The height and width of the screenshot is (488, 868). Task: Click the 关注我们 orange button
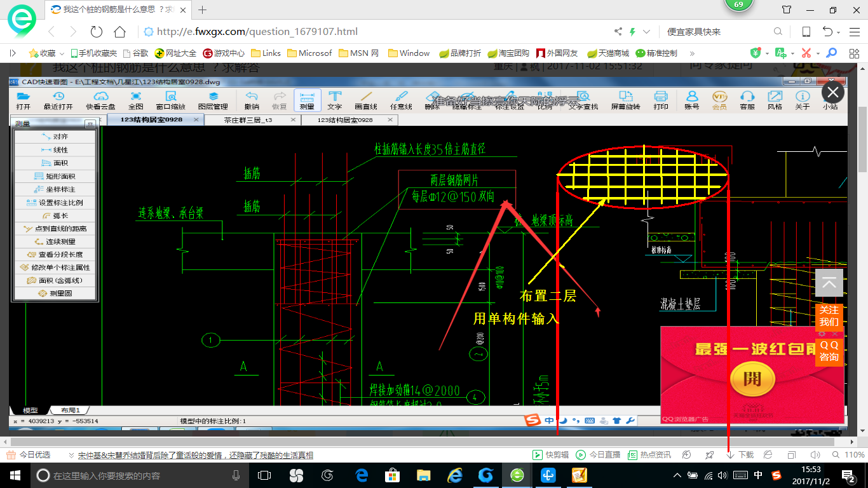click(829, 316)
